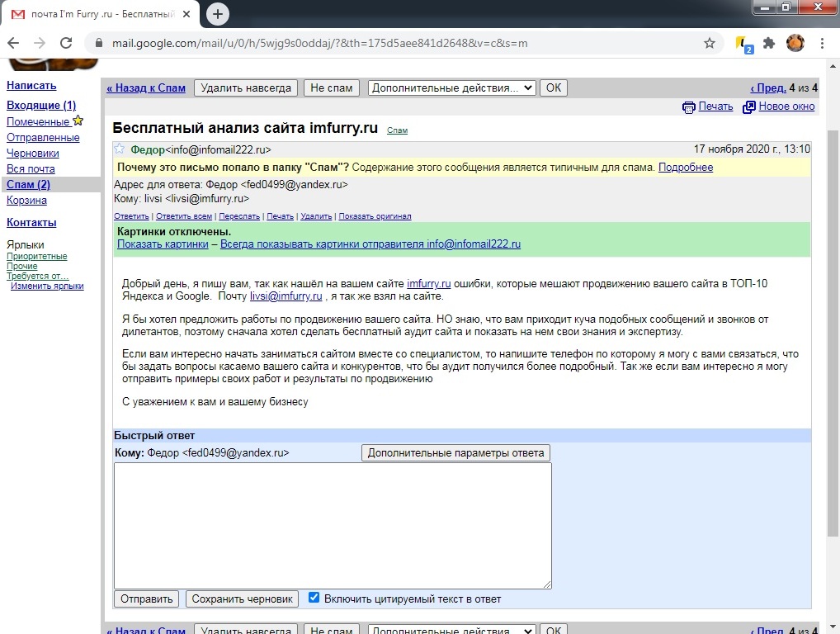Screen dimensions: 840x634
Task: Open the Chrome profile avatar
Action: (x=795, y=43)
